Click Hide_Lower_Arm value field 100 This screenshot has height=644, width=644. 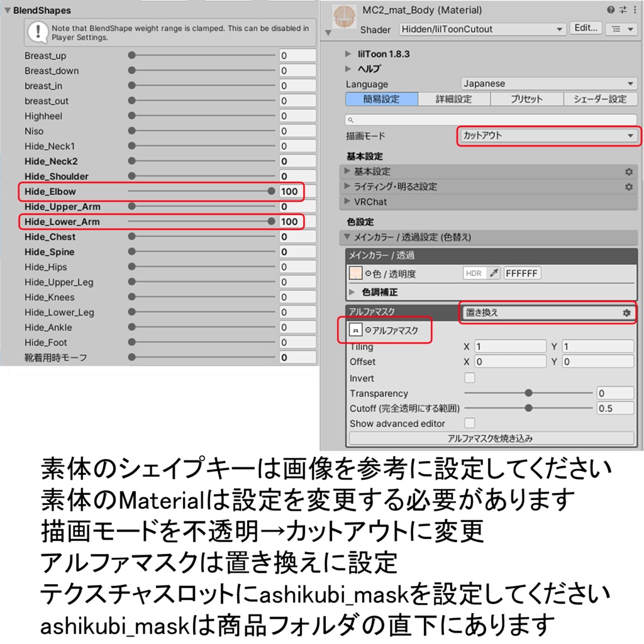pos(297,222)
